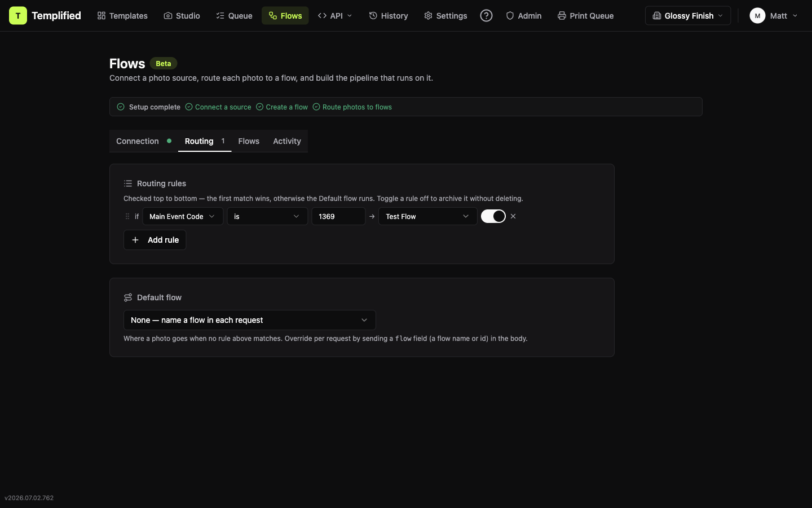Open Studio via camera icon
The width and height of the screenshot is (812, 508).
168,16
